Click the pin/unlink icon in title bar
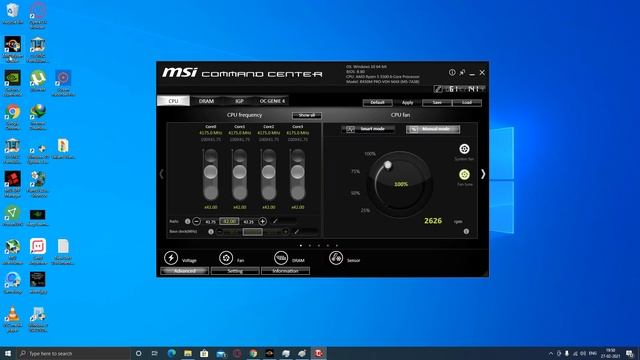Screen dimensions: 640x360 click(x=462, y=72)
